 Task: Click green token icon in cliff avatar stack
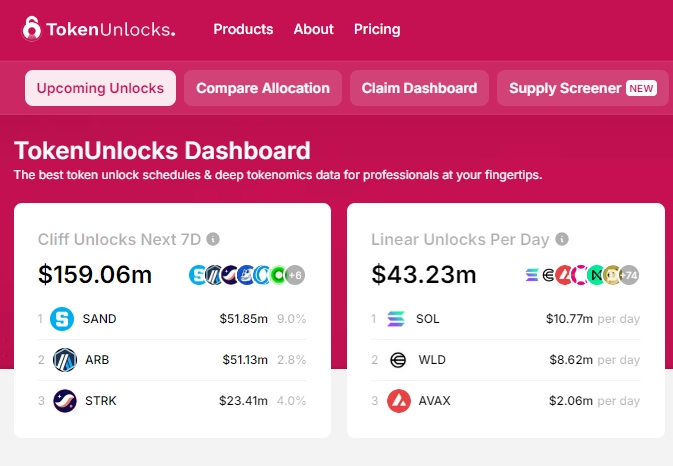(279, 275)
